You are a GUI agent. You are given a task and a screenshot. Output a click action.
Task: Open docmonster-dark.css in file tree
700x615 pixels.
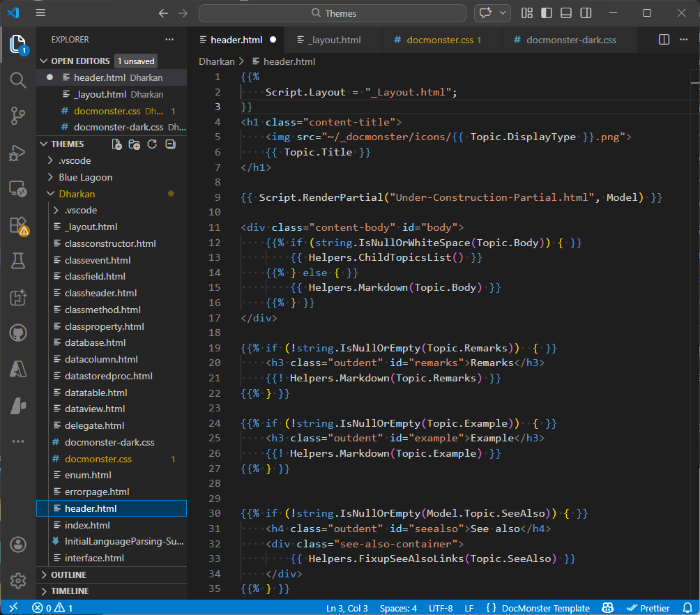click(x=111, y=442)
